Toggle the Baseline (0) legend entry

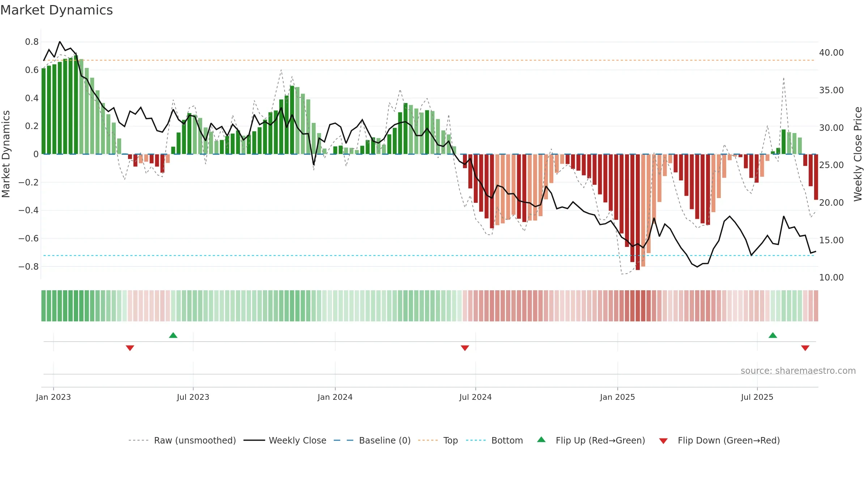(x=372, y=440)
